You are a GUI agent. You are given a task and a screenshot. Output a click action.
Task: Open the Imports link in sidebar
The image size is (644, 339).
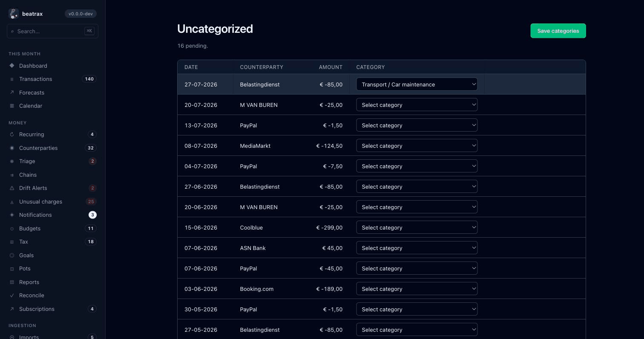tap(52, 337)
